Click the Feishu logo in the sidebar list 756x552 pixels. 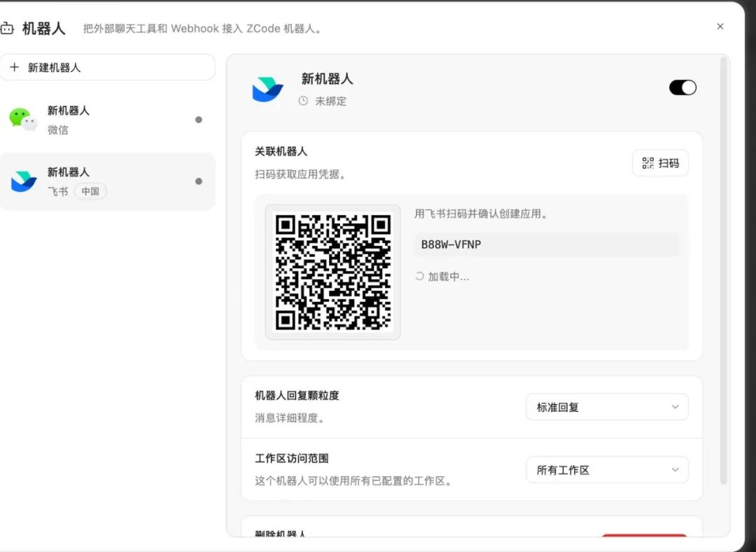coord(24,181)
